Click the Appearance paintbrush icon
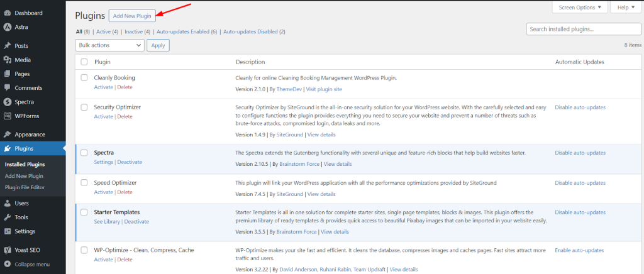Viewport: 644px width, 274px height. (7, 134)
